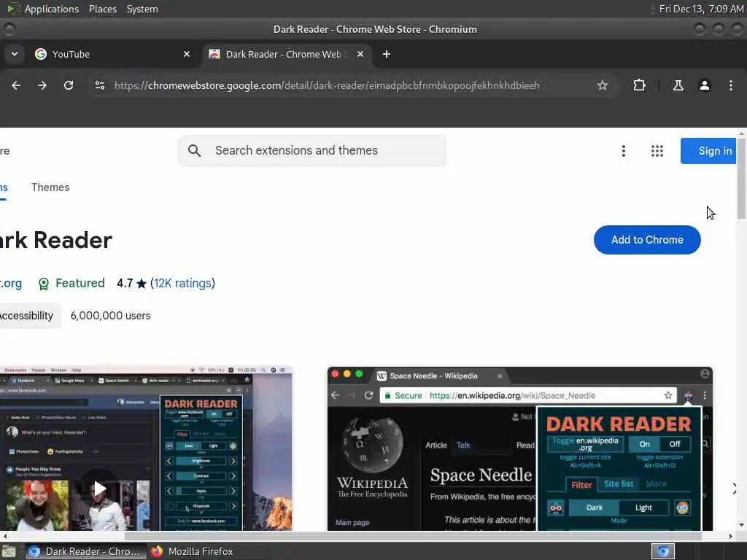Click the address bar URL
747x560 pixels.
point(327,86)
